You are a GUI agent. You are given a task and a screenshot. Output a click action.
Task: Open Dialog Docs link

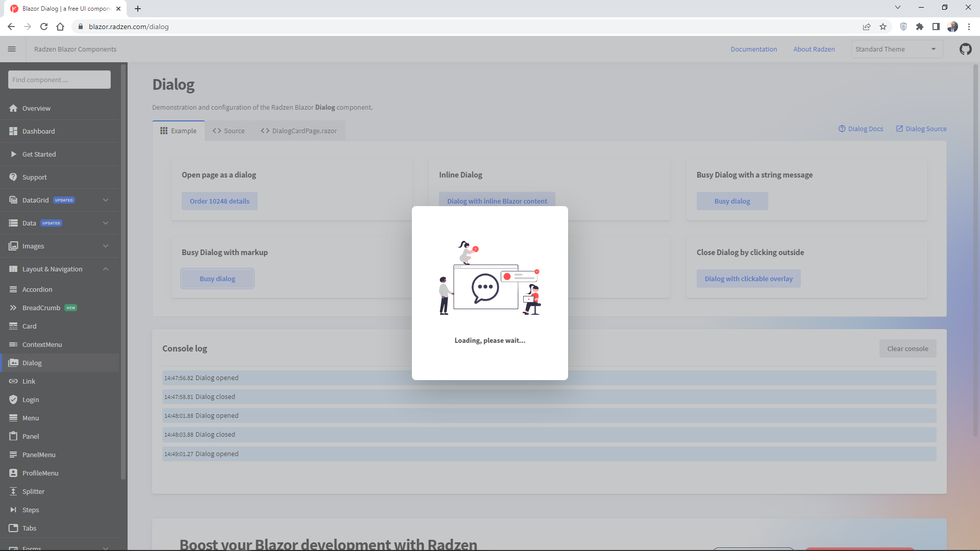861,129
